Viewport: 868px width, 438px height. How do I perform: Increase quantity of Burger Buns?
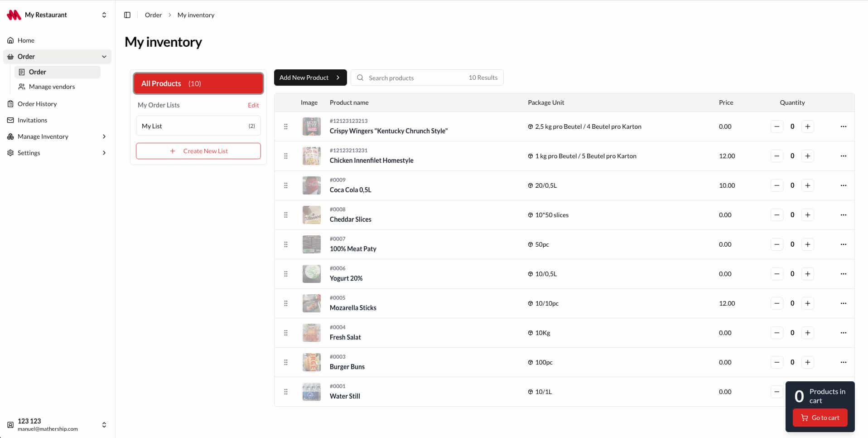point(808,362)
